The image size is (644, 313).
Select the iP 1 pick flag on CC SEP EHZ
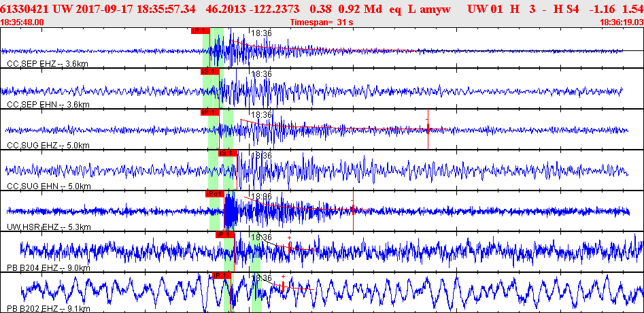click(x=201, y=31)
